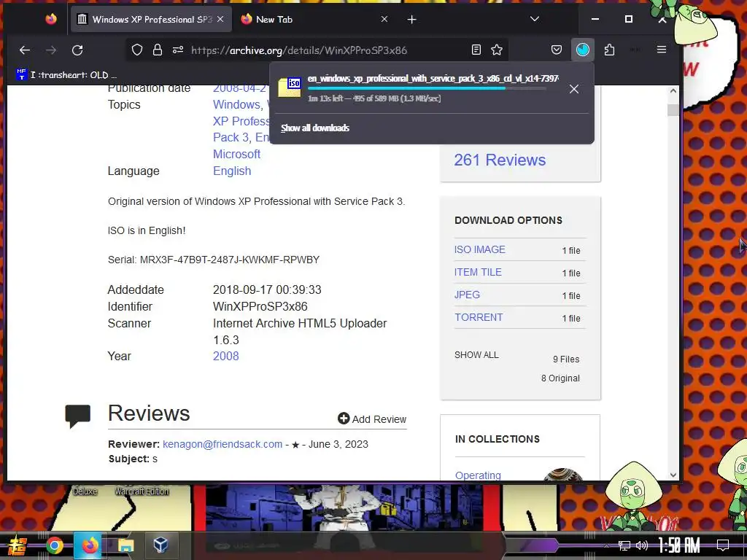
Task: Click the page scrollbar down arrow
Action: 673,475
